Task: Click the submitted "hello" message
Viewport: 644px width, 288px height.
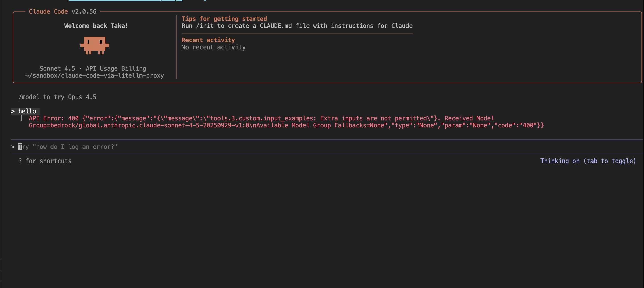Action: [27, 111]
